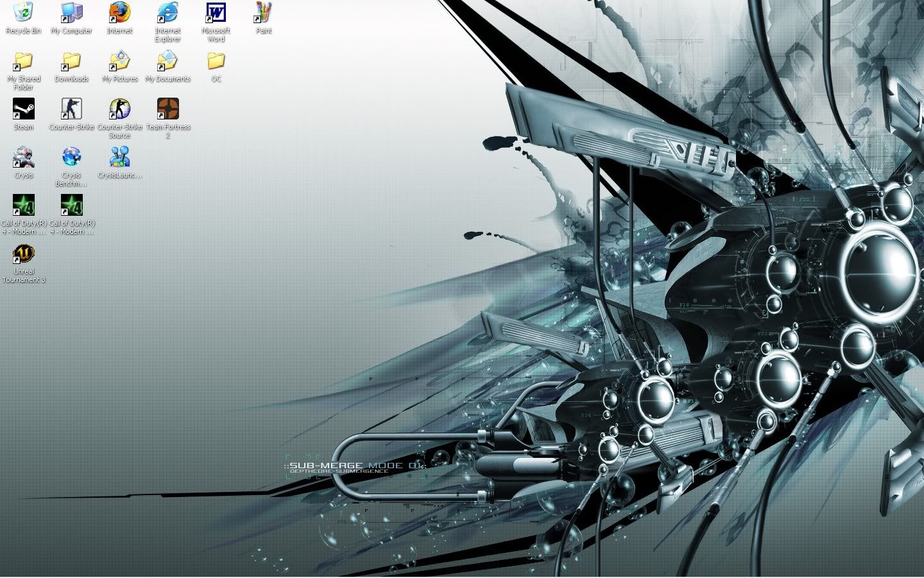Select the OC folder
Image resolution: width=924 pixels, height=578 pixels.
click(x=216, y=62)
